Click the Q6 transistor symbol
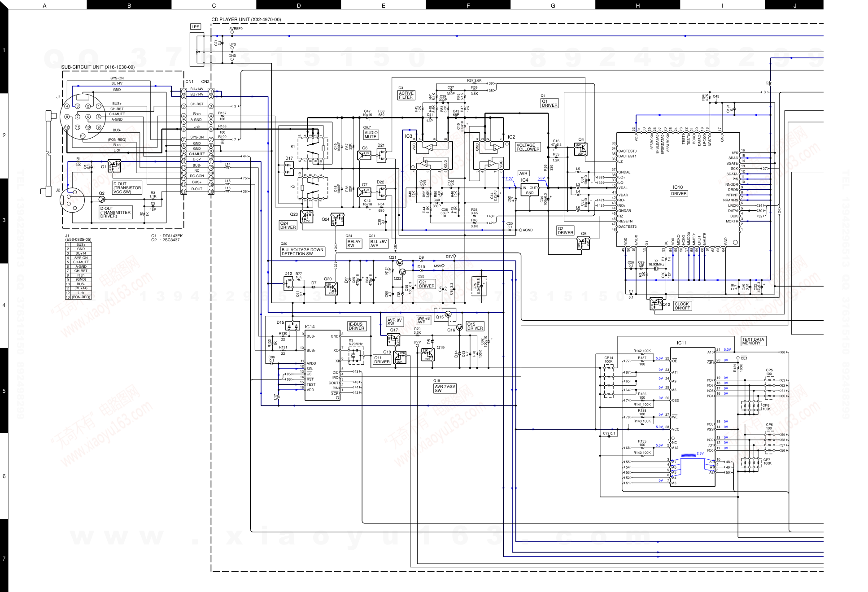This screenshot has width=868, height=592. [x=364, y=155]
